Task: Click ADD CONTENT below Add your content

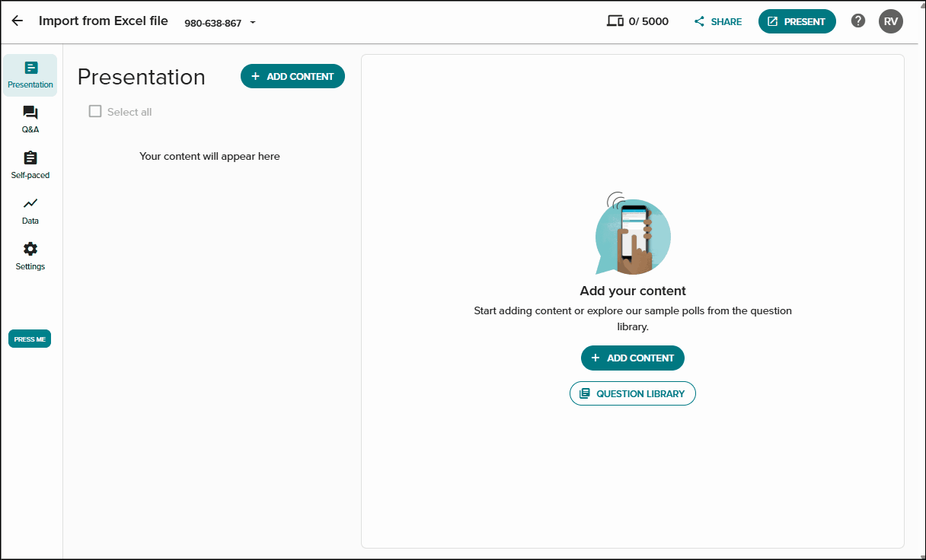Action: click(633, 358)
